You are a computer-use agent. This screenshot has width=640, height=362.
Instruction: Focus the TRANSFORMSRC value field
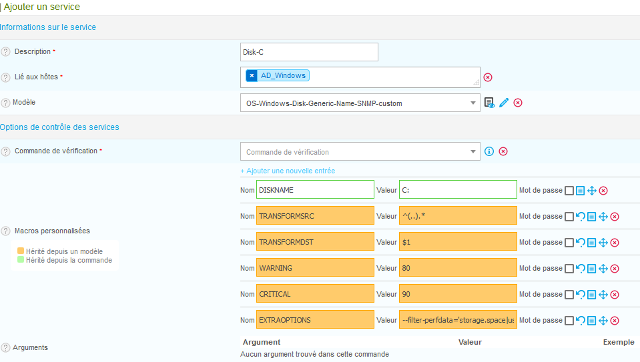coord(458,216)
